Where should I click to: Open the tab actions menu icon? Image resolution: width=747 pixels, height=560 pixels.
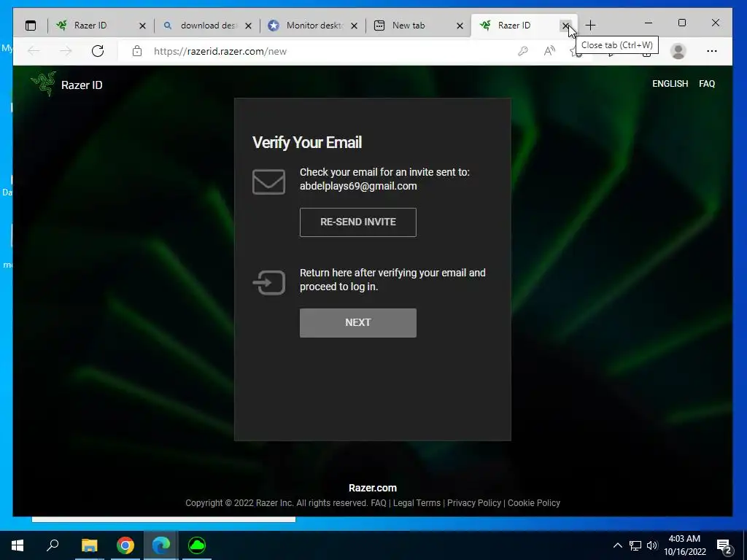31,26
